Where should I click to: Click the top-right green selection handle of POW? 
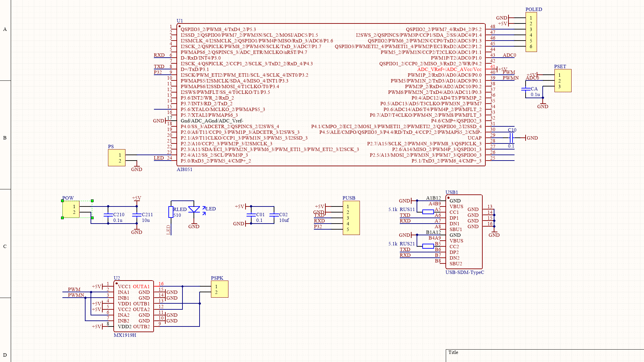pos(92,201)
